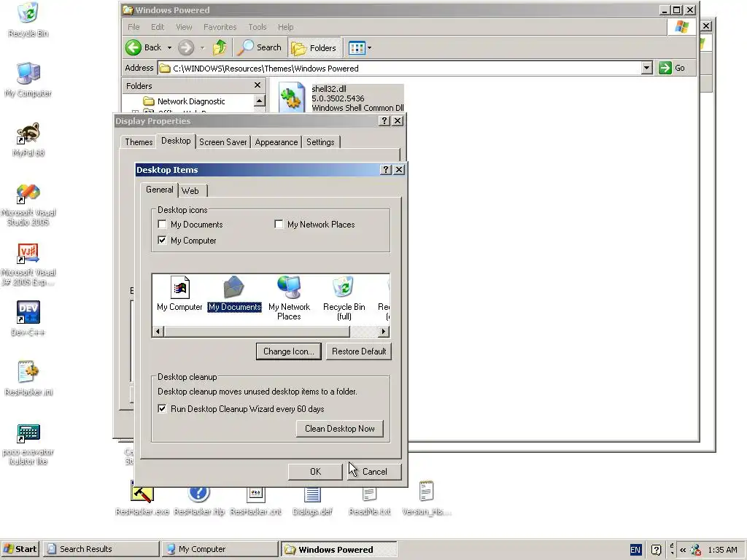Select Microsoft Visual Studio 2005 shortcut
This screenshot has height=560, width=747.
(28, 193)
